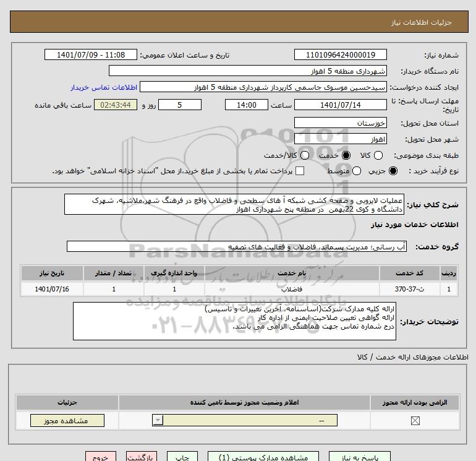Click the شرح کلی نیاز description box

(234, 205)
